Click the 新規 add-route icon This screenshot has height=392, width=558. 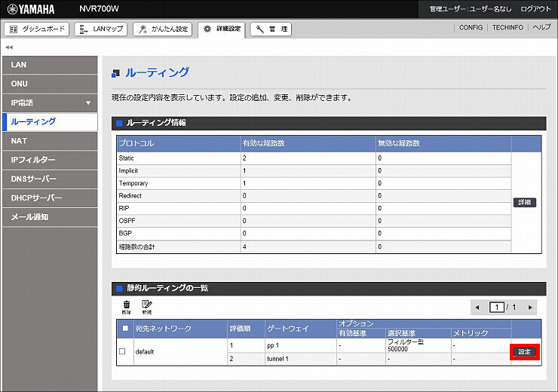[x=146, y=308]
